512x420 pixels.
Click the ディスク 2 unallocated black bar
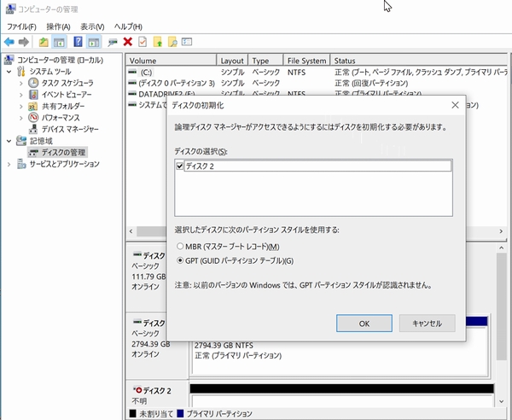[342, 388]
